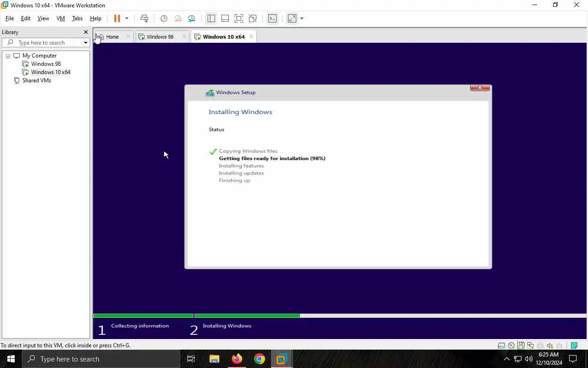Close the Library panel
This screenshot has width=588, height=368.
click(85, 32)
